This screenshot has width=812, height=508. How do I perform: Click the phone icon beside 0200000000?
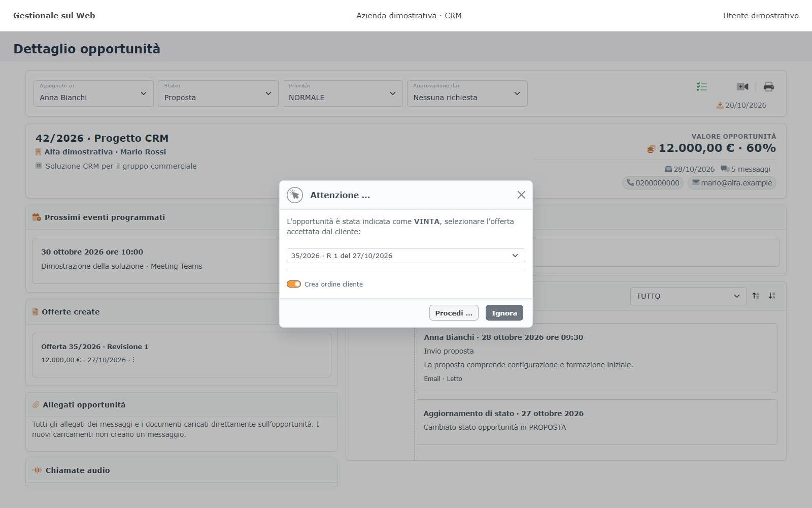tap(630, 182)
